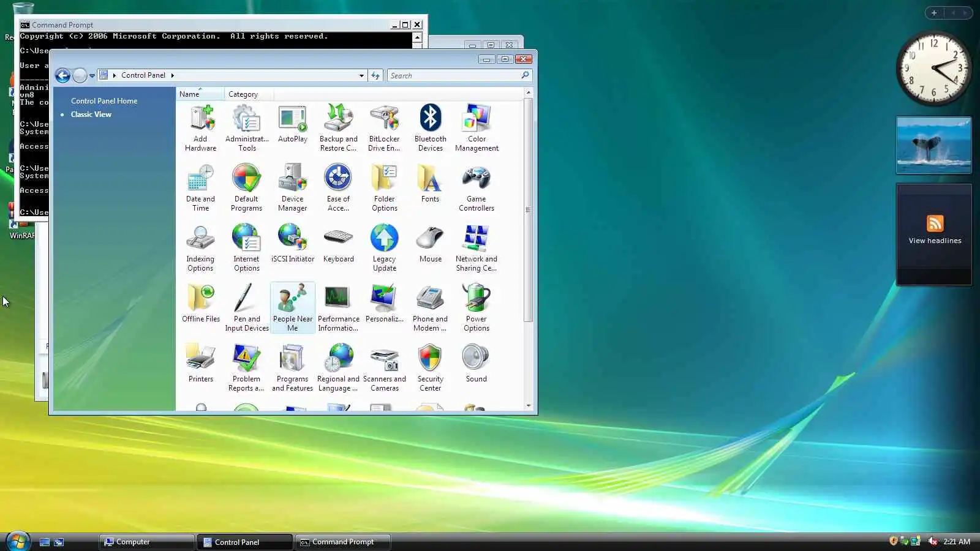Open Performance Information and Tools
This screenshot has height=551, width=980.
coord(339,308)
